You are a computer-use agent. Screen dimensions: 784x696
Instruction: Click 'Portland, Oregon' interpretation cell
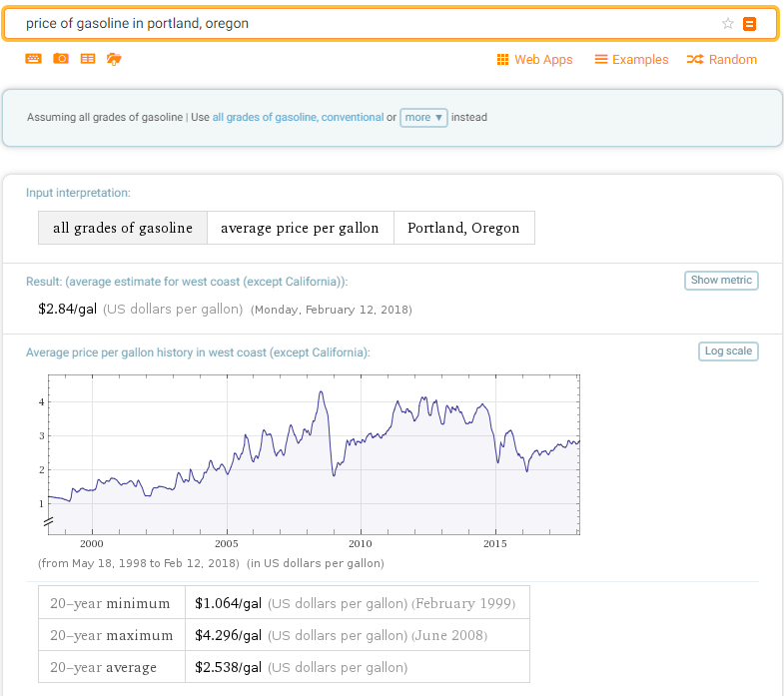tap(463, 228)
